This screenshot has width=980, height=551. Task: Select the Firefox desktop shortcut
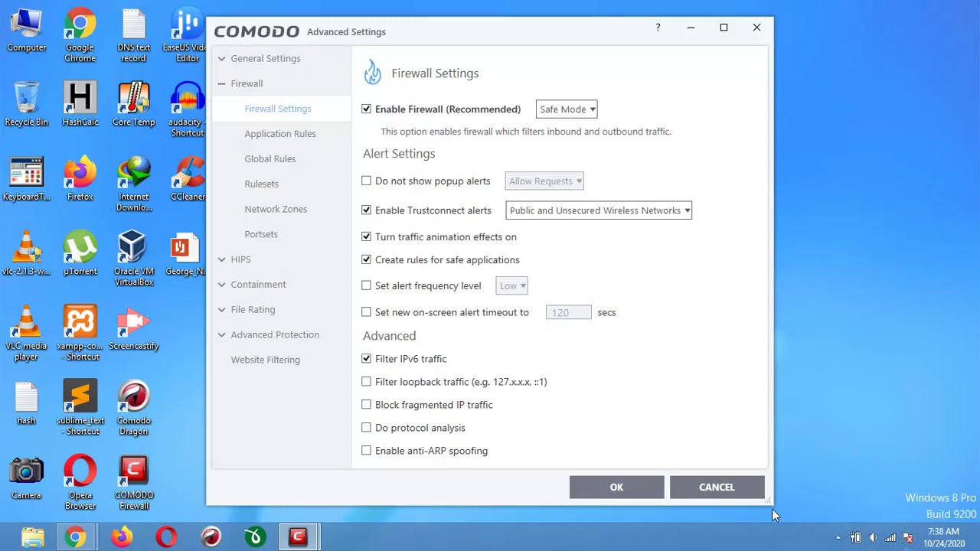tap(80, 179)
